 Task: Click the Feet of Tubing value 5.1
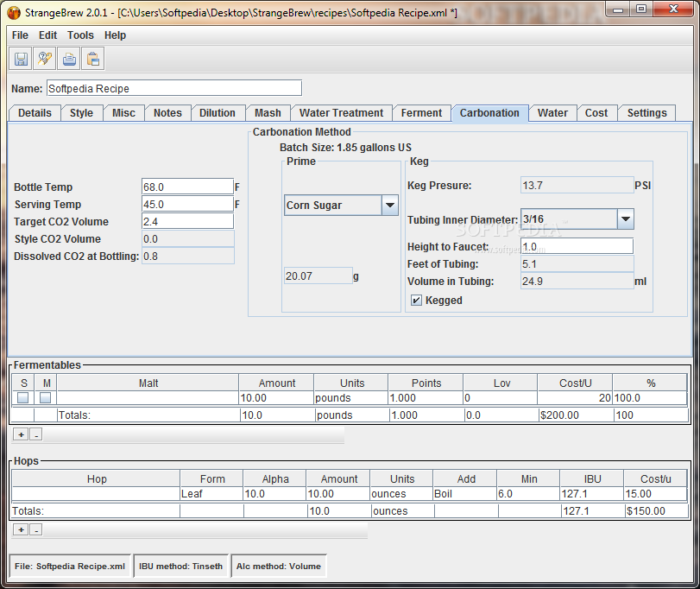(x=577, y=264)
